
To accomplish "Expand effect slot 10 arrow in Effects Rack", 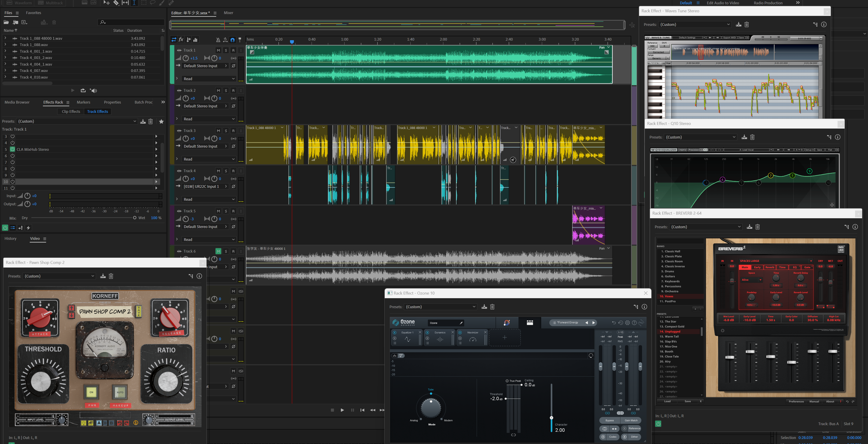I will pyautogui.click(x=156, y=182).
